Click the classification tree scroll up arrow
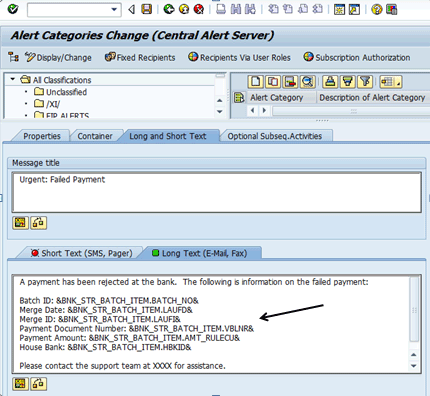 pos(220,100)
